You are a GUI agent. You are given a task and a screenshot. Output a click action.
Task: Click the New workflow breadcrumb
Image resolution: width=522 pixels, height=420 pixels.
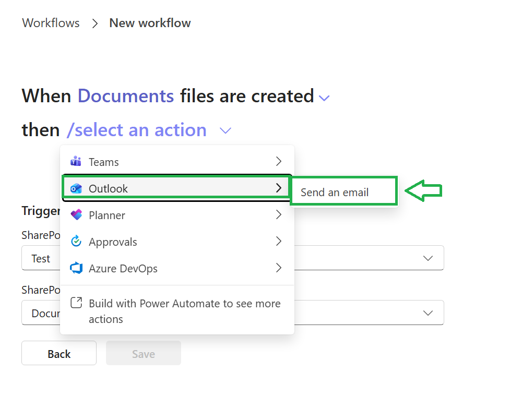tap(150, 23)
